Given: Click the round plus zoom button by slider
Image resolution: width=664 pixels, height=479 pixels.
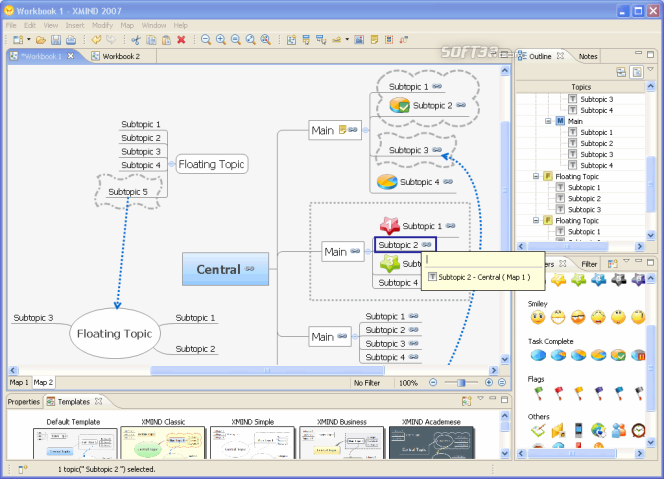Looking at the screenshot, I should tap(489, 382).
